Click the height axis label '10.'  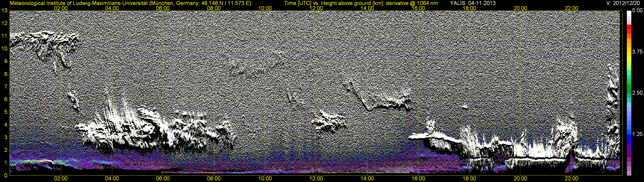coord(5,49)
